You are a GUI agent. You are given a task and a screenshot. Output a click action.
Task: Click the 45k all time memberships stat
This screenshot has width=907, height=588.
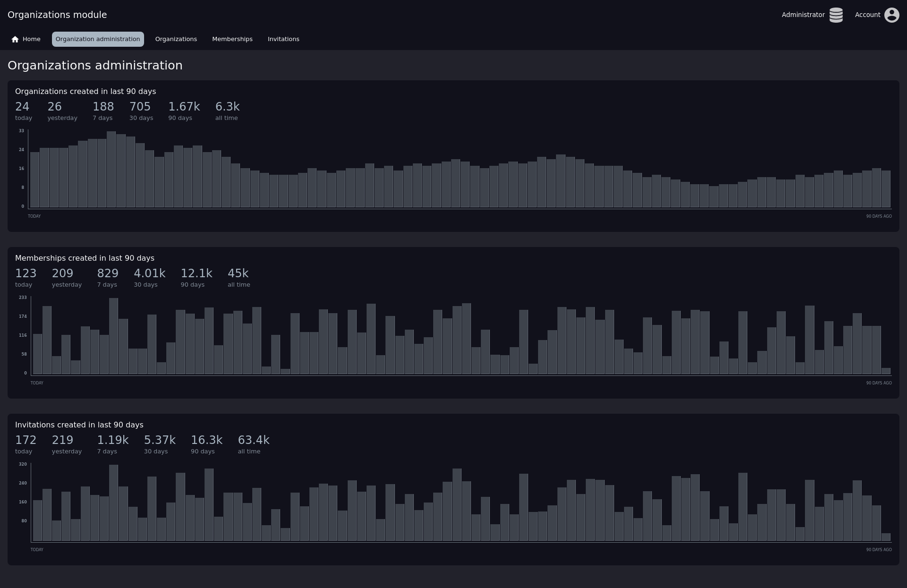238,274
